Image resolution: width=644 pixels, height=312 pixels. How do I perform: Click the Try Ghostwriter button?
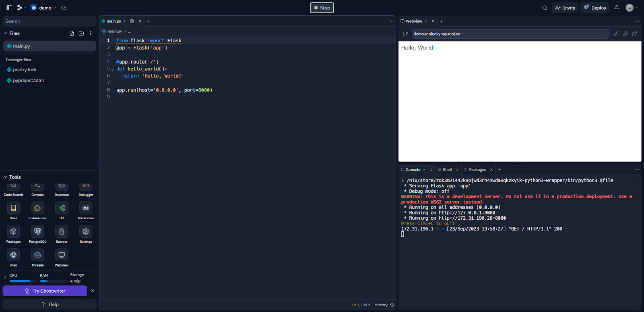[45, 291]
